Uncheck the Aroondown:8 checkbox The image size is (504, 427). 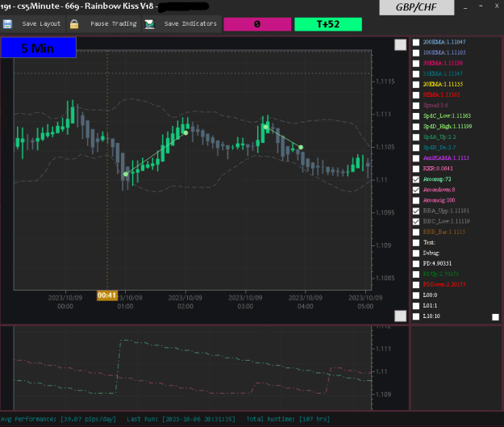pyautogui.click(x=416, y=190)
